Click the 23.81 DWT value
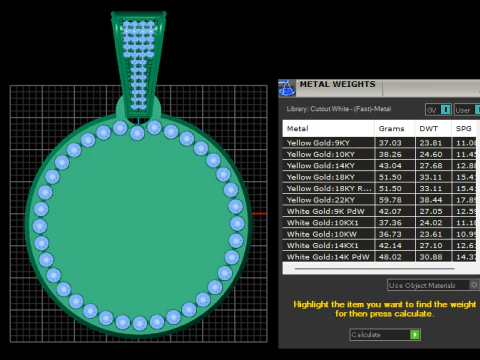Screen dimensions: 480x360 [431, 143]
